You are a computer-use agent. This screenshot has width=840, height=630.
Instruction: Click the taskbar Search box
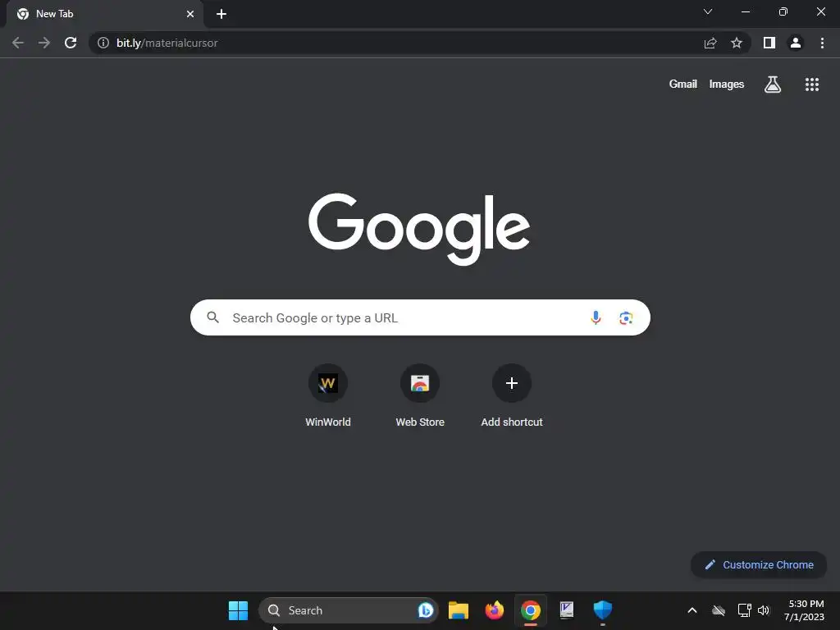click(348, 610)
